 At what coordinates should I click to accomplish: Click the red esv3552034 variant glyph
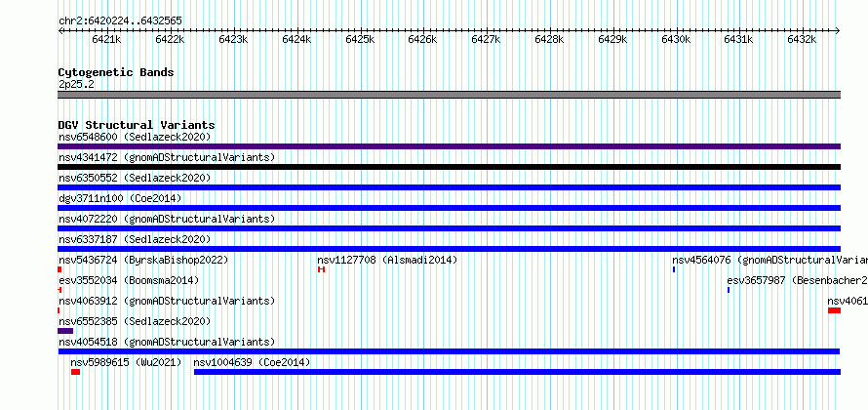click(x=59, y=290)
